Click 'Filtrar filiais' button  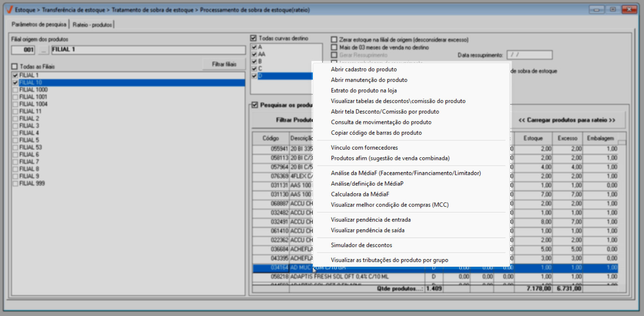224,64
